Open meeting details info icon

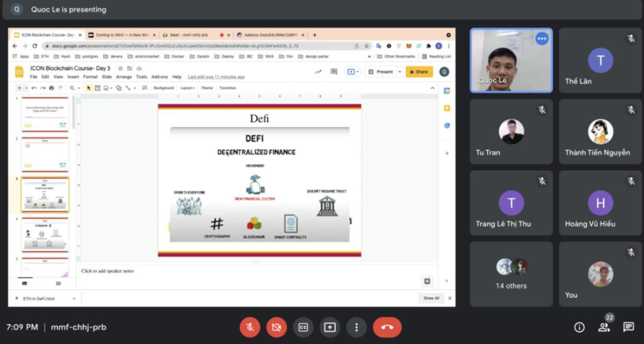(579, 328)
